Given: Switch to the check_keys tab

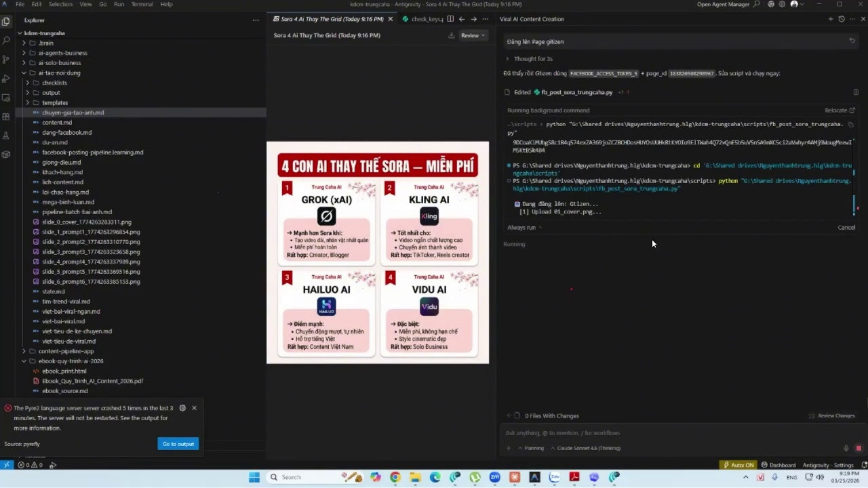Looking at the screenshot, I should (x=422, y=19).
